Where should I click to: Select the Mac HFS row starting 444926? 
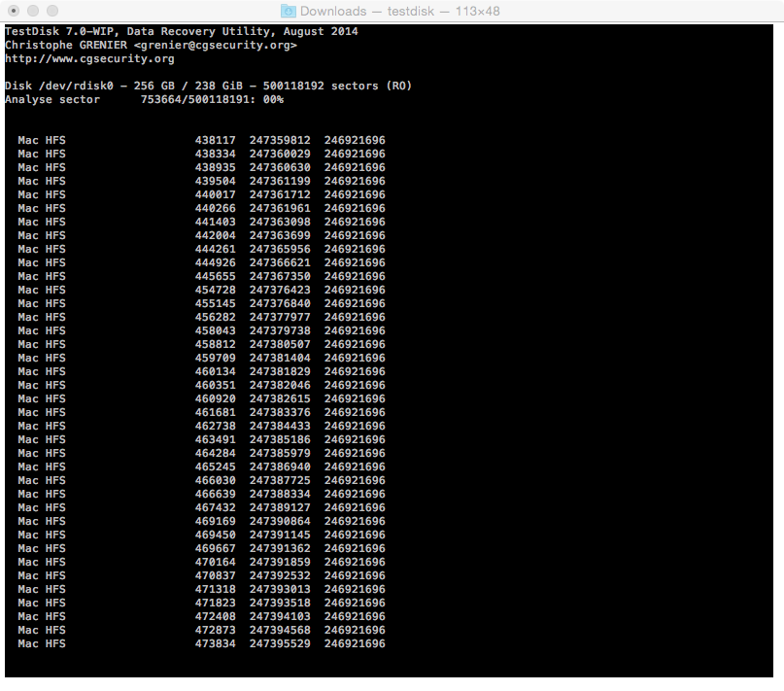point(201,262)
